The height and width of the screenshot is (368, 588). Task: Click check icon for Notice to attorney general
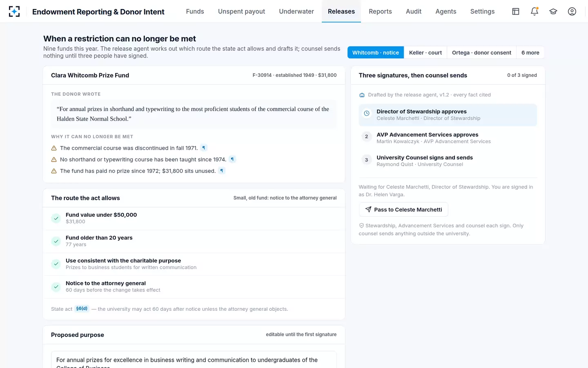point(56,287)
